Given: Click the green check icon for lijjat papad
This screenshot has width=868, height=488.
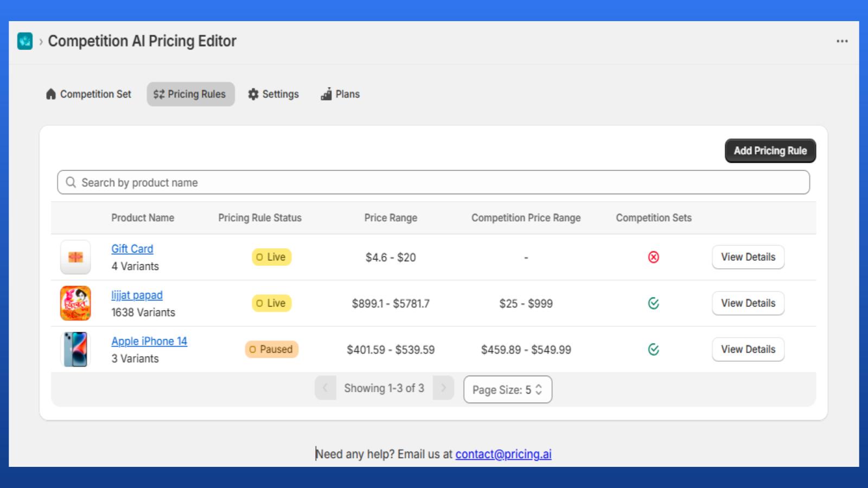Looking at the screenshot, I should 654,303.
